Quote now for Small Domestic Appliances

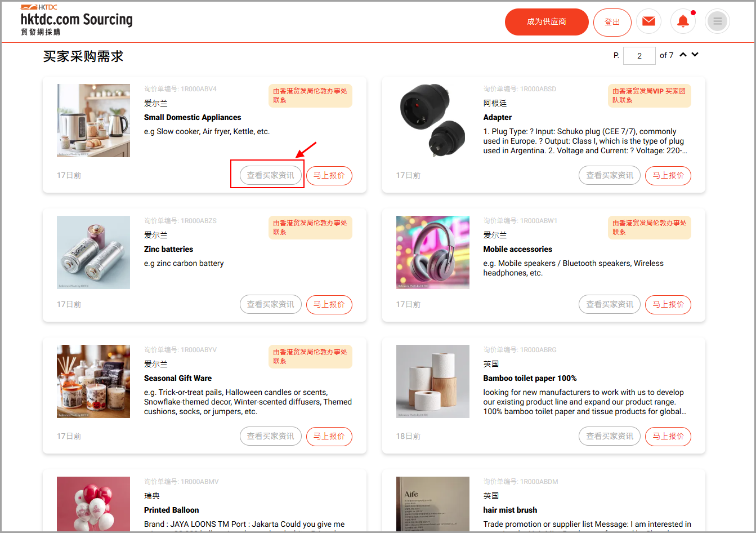329,175
